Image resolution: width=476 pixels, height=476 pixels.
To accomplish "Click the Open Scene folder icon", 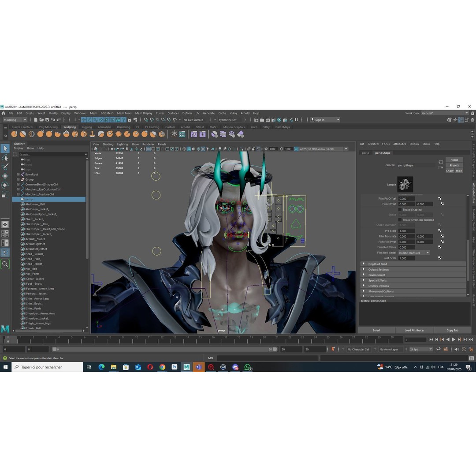I will tap(41, 119).
